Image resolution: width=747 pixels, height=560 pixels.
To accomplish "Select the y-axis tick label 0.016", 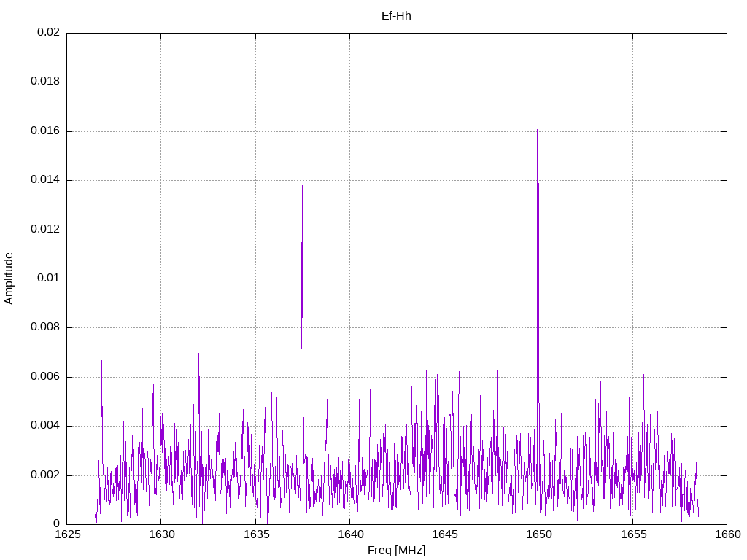I will [45, 131].
